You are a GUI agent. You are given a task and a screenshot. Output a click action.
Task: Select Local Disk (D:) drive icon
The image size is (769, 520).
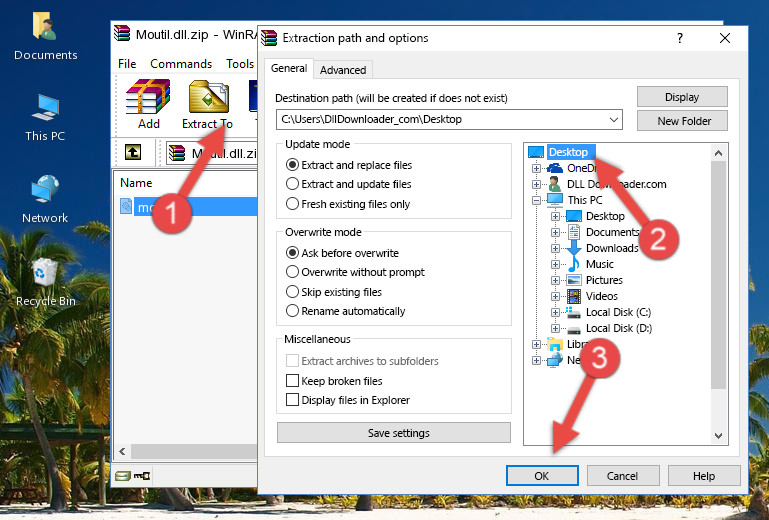tap(574, 329)
